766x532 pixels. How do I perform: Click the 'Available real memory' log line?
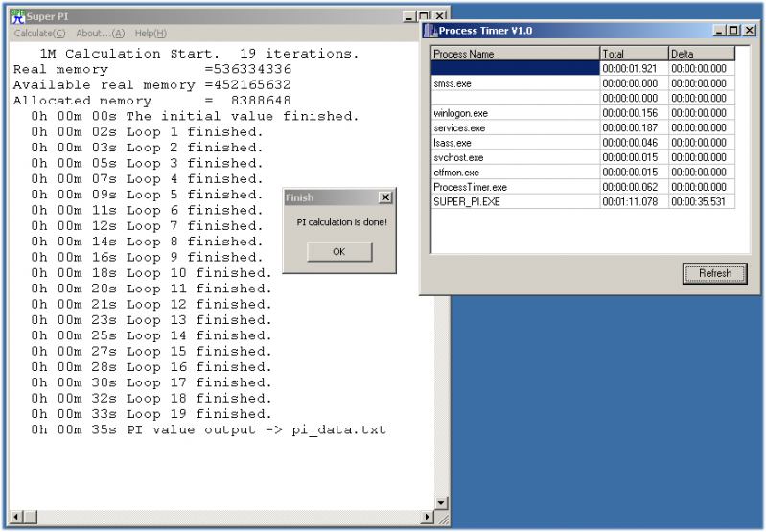152,84
